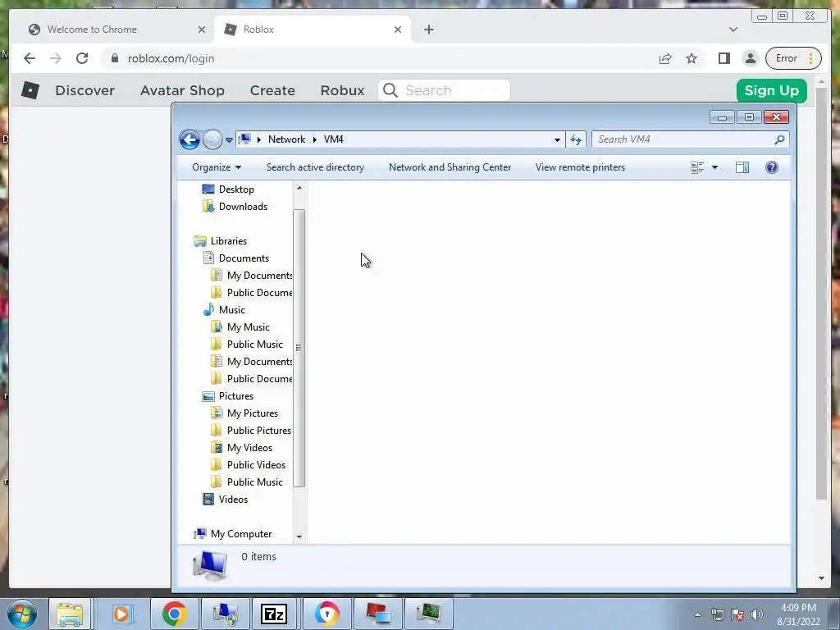The image size is (840, 630).
Task: Click the green Sign Up button
Action: point(771,90)
